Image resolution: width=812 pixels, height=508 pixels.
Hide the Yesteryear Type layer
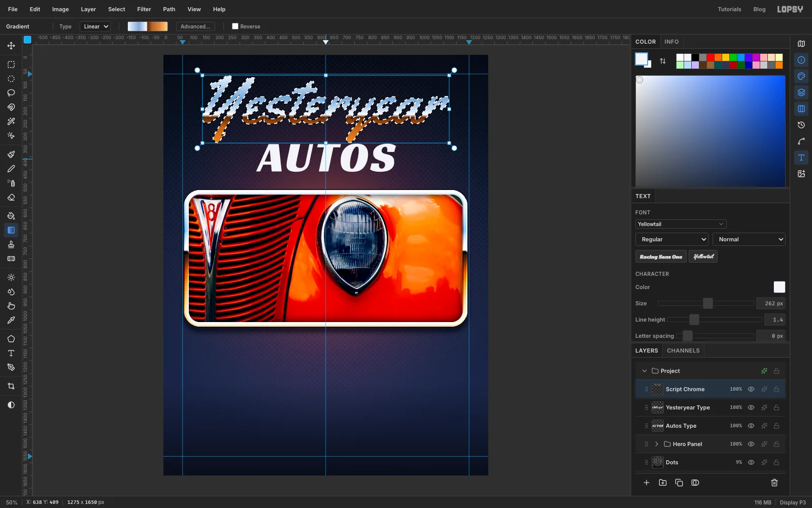click(x=751, y=407)
